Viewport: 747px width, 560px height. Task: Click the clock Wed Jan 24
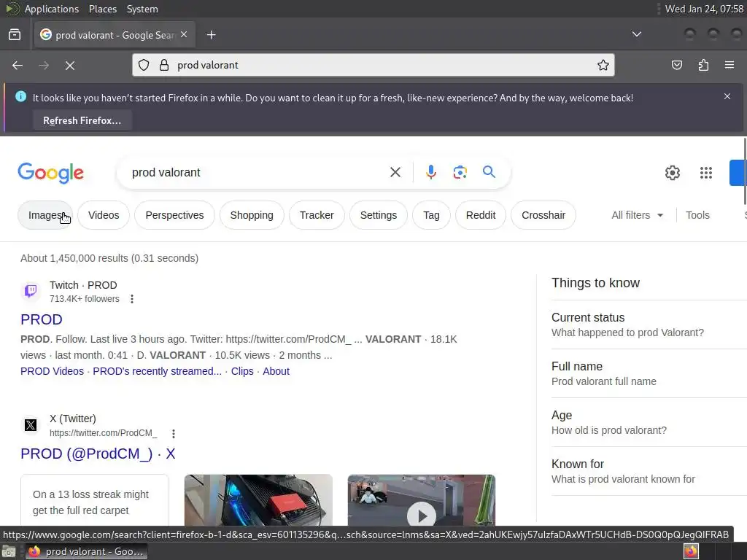tap(704, 9)
